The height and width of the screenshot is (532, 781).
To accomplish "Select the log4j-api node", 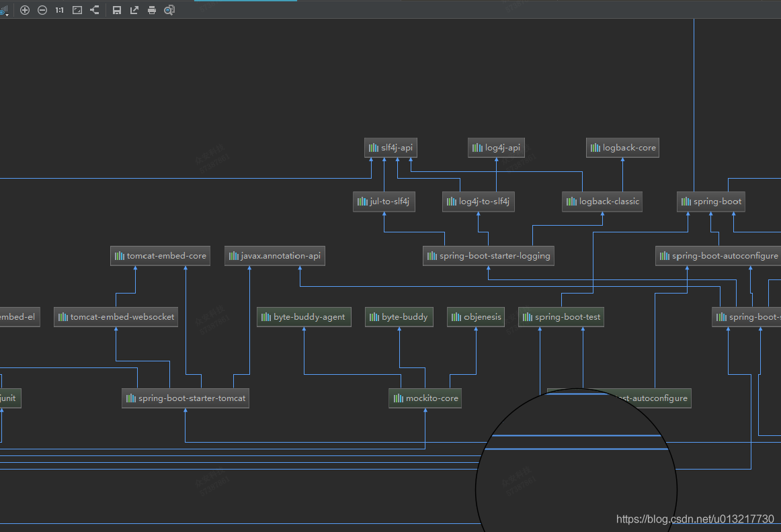I will 496,148.
